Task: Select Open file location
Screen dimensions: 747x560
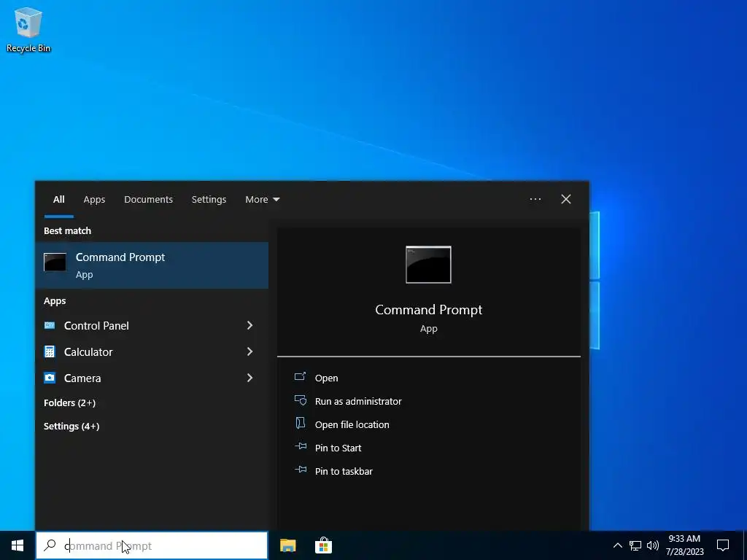Action: click(352, 424)
